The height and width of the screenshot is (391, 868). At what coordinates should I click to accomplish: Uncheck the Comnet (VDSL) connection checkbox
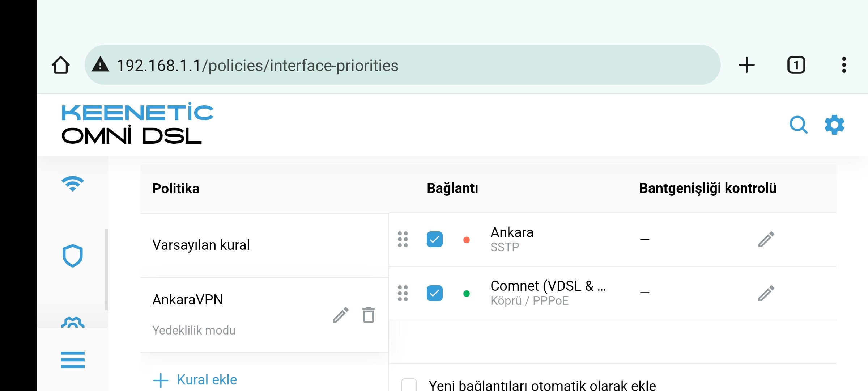[x=435, y=293]
